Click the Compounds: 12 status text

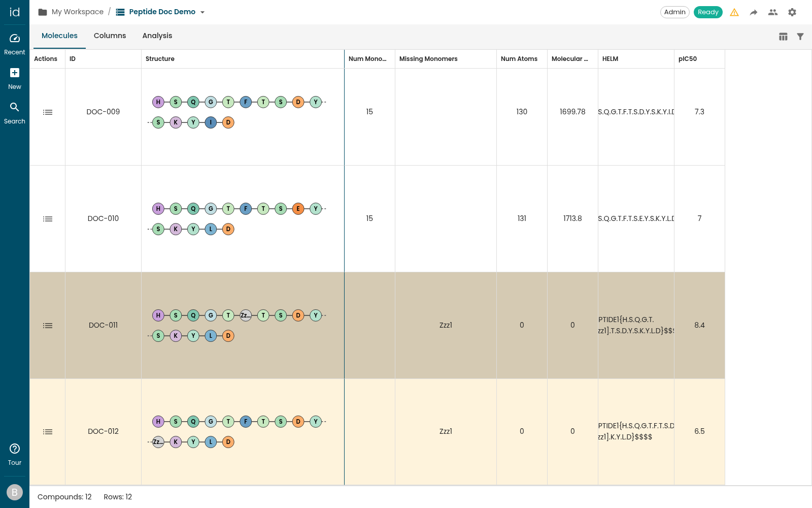click(64, 497)
